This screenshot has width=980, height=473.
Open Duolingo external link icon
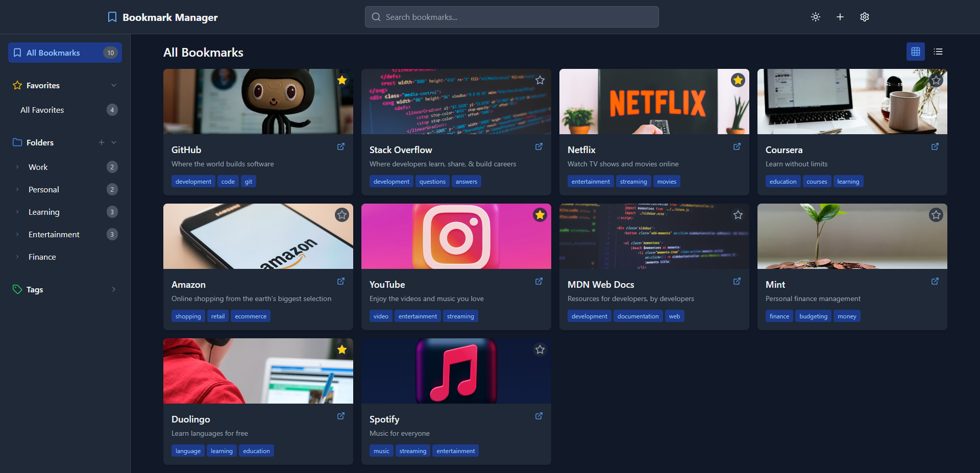[341, 416]
